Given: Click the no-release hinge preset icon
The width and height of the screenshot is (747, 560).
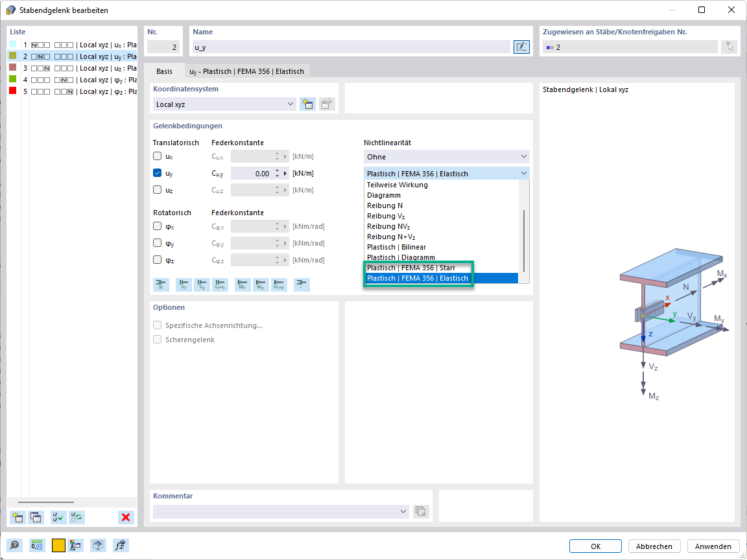Looking at the screenshot, I should click(302, 285).
